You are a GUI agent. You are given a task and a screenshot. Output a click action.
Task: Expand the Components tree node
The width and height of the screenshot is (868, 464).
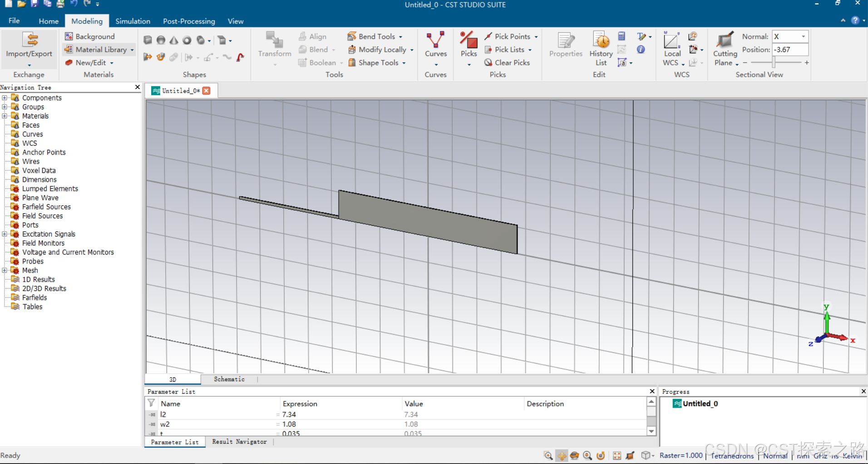pos(5,98)
